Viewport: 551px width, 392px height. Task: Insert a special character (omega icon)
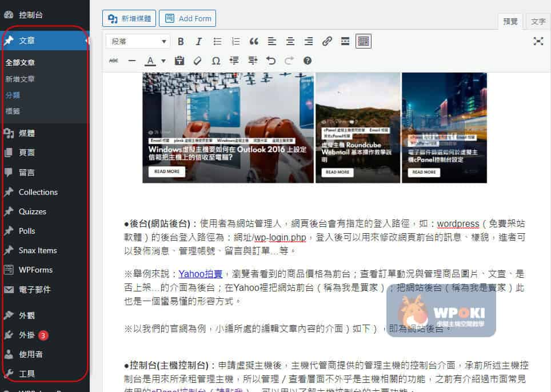215,61
